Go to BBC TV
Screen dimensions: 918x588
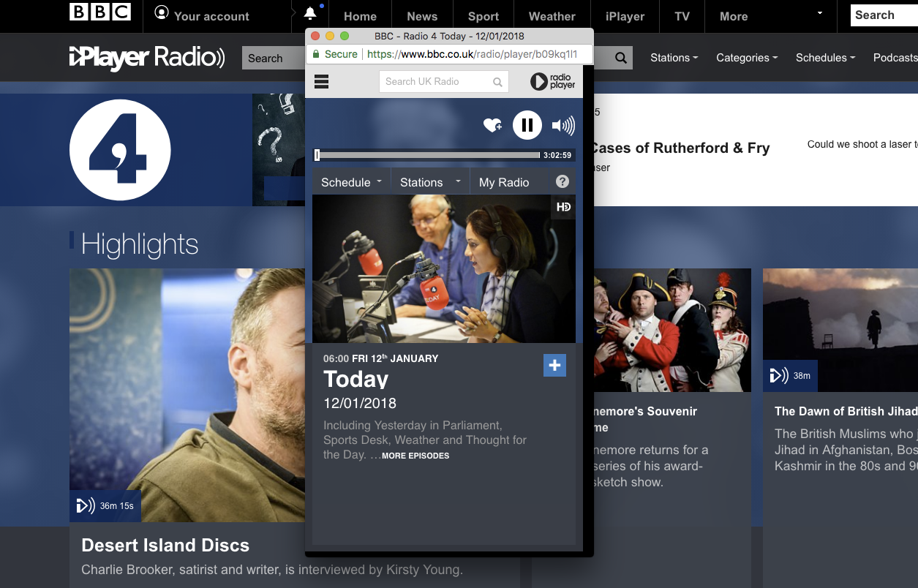[682, 16]
